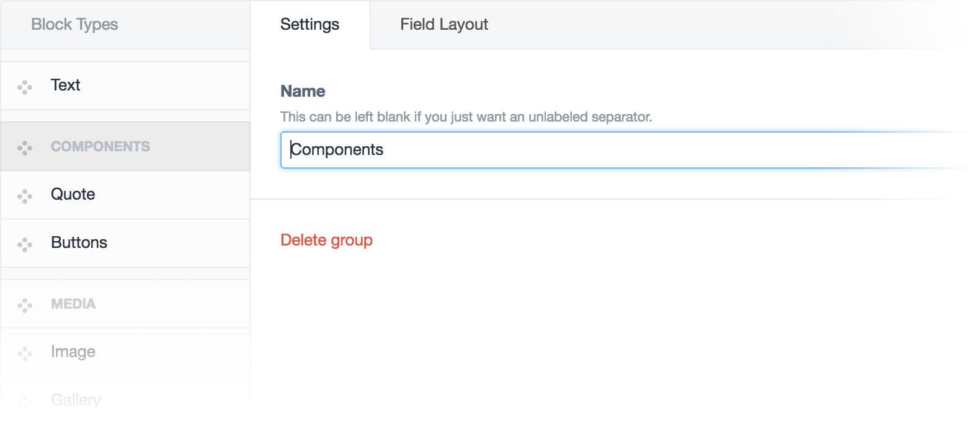Click the move handle icon beside Quote
This screenshot has height=424, width=980.
pyautogui.click(x=25, y=197)
